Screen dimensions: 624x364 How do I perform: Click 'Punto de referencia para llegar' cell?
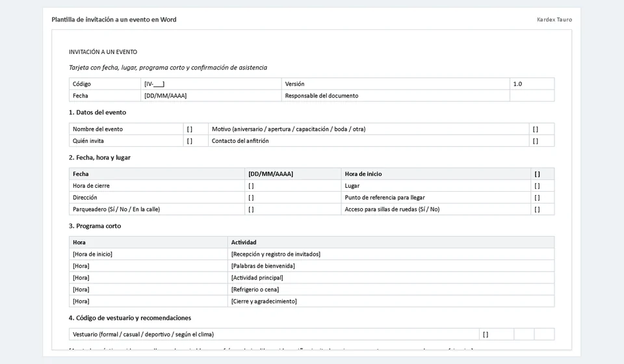pyautogui.click(x=435, y=198)
